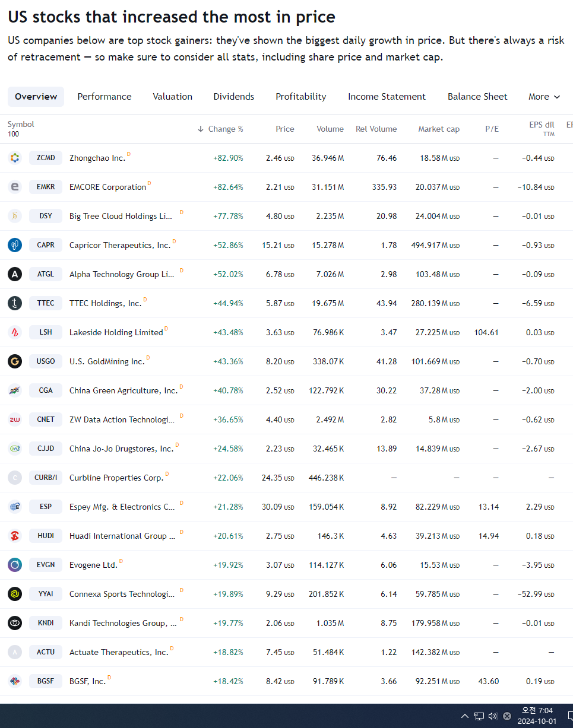Click the U.S. GoldMining logo icon
Screen dimensions: 573x728
tap(15, 361)
